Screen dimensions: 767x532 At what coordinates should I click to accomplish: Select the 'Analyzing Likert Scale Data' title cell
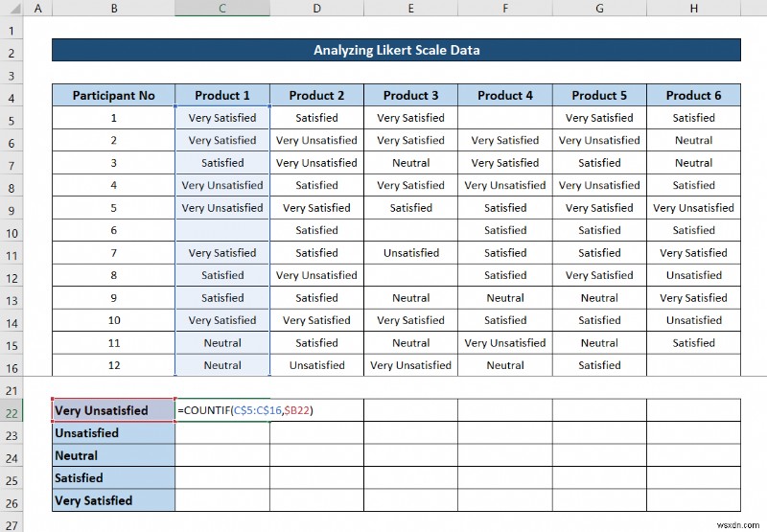tap(396, 50)
